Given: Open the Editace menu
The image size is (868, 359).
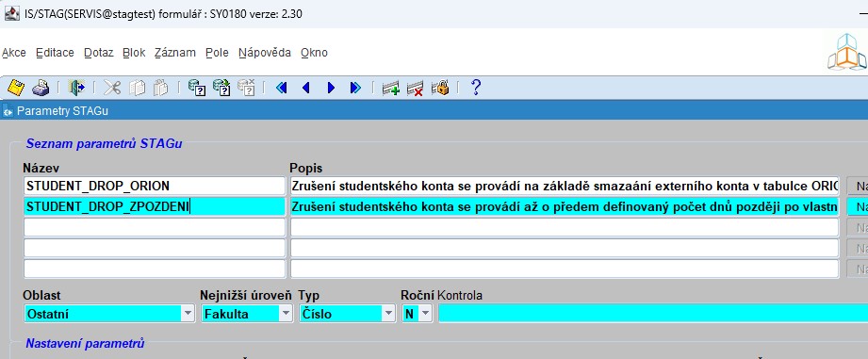Looking at the screenshot, I should pyautogui.click(x=55, y=53).
